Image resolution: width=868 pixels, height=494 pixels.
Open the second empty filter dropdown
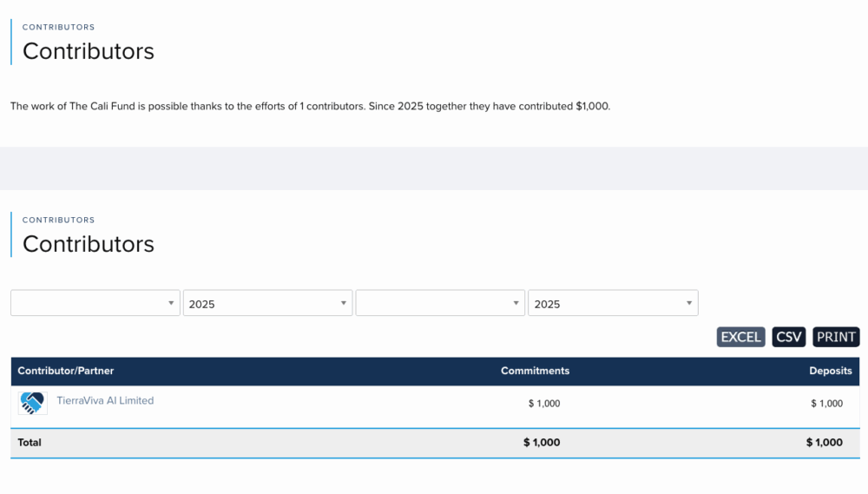point(440,303)
